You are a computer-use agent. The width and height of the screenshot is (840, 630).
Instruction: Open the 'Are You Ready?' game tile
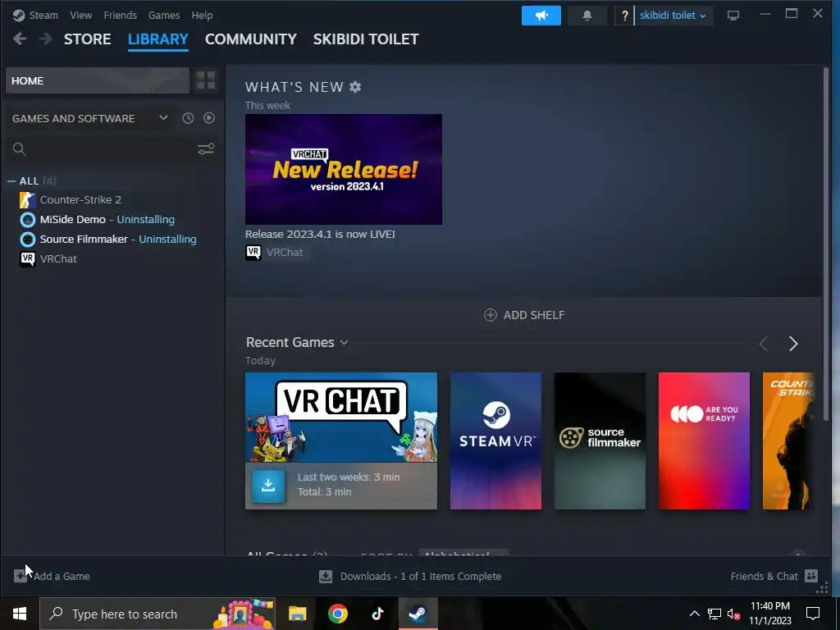tap(704, 441)
